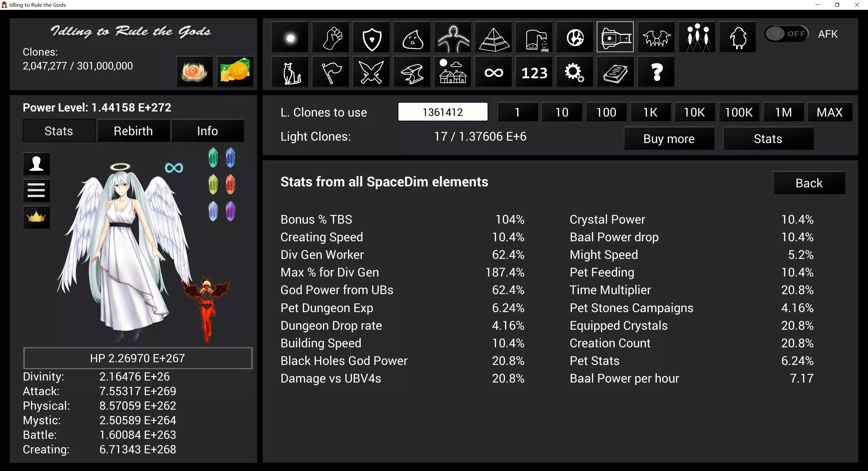The image size is (868, 471).
Task: Switch to the Info tab
Action: [x=208, y=131]
